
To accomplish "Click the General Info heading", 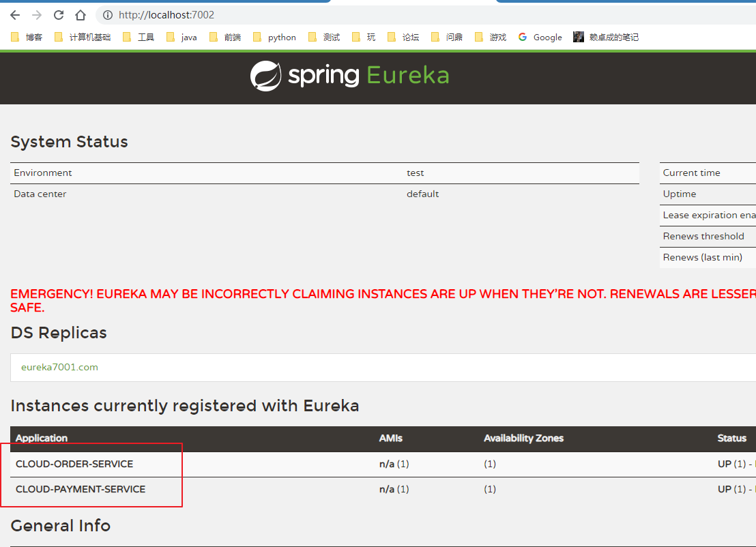I will point(61,526).
